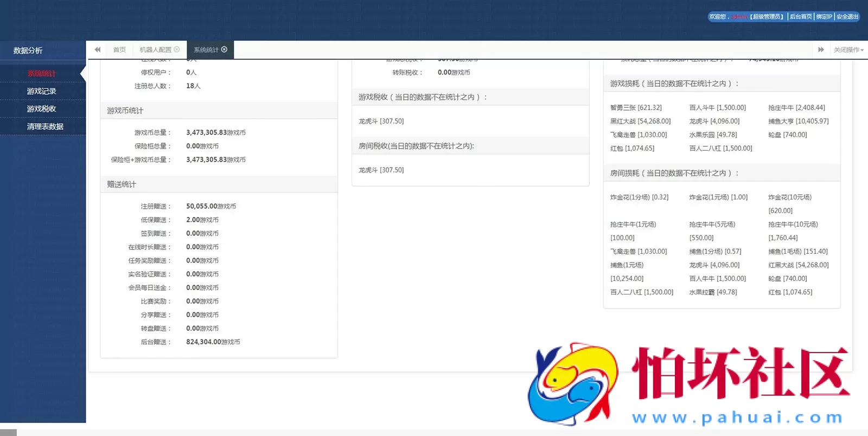Viewport: 868px width, 436px height.
Task: Click the 游戏损耗 section header
Action: (722, 84)
